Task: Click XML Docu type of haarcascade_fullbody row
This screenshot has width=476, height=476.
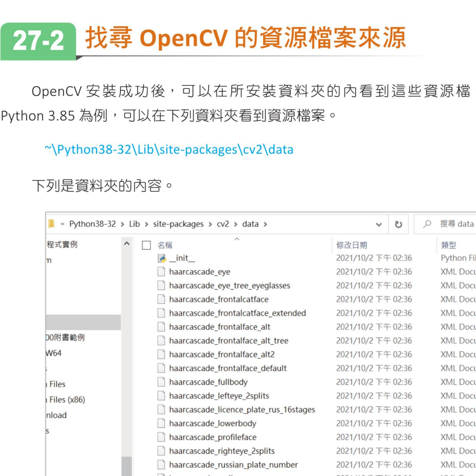Action: pyautogui.click(x=458, y=382)
